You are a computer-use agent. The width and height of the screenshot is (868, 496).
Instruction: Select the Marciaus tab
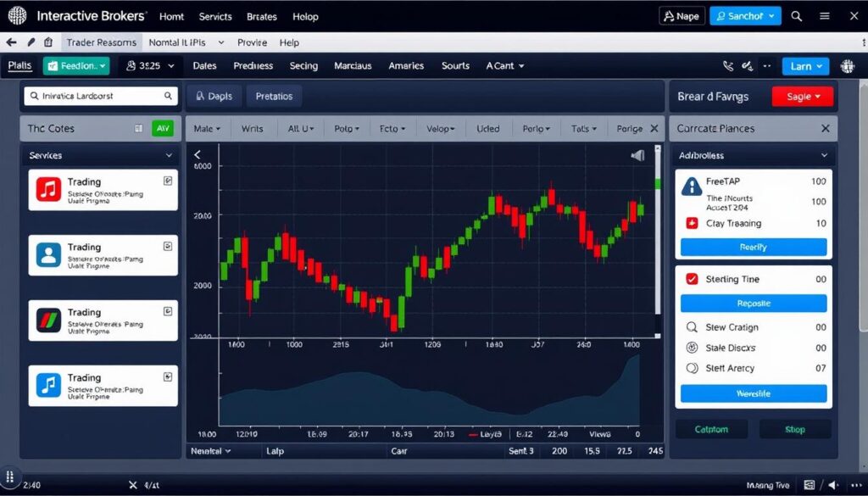pyautogui.click(x=353, y=66)
